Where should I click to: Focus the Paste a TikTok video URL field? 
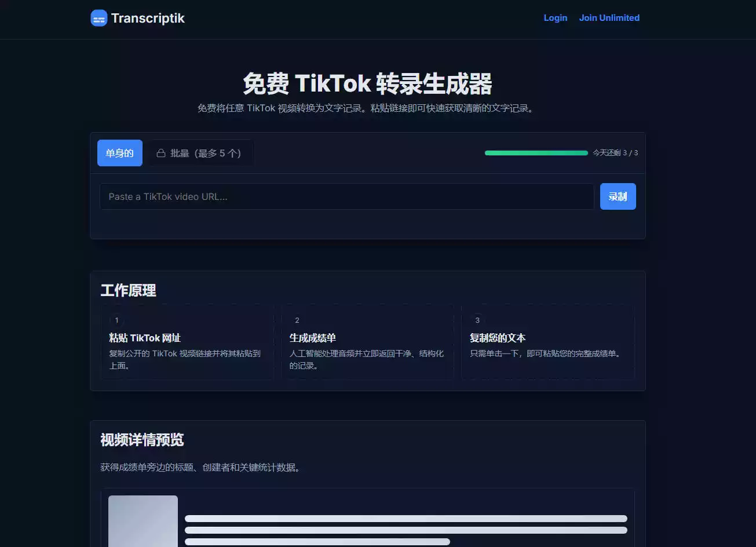point(347,196)
